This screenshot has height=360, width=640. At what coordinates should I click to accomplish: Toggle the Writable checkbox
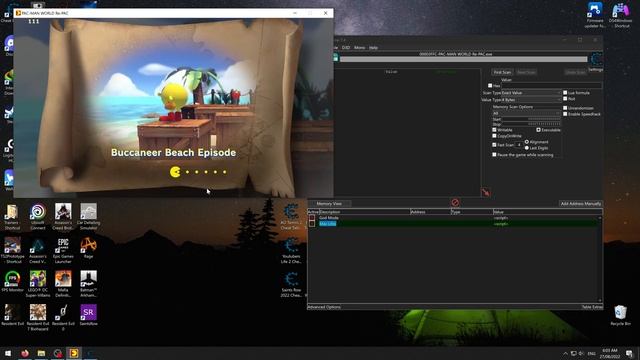tap(494, 130)
